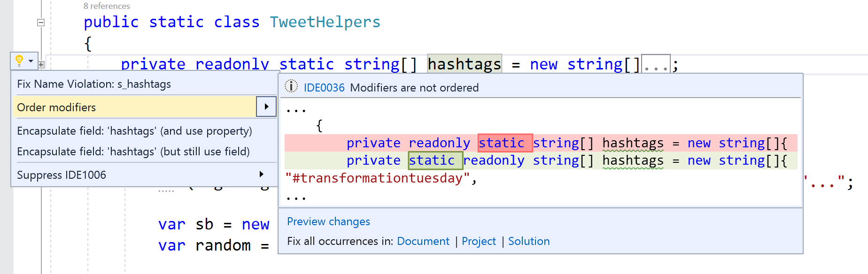The image size is (868, 274).
Task: Expand the Suppress IDE1006 submenu arrow
Action: tap(262, 175)
